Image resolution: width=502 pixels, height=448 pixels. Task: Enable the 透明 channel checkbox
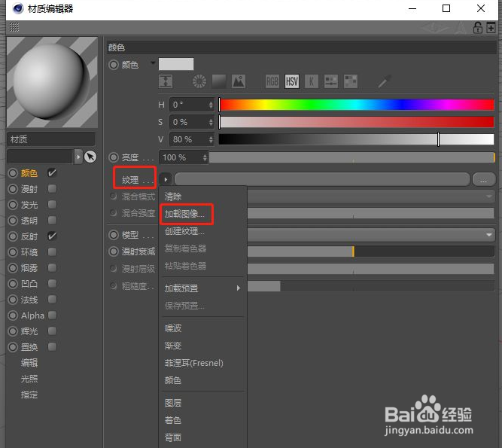(52, 221)
